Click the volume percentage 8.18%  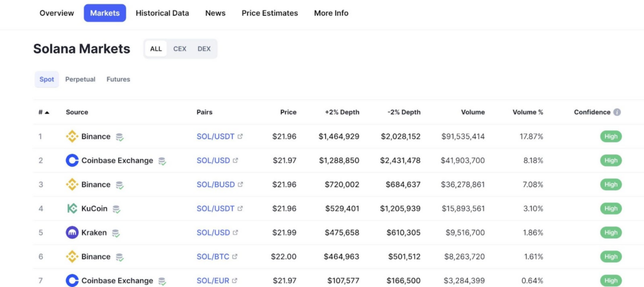[533, 160]
